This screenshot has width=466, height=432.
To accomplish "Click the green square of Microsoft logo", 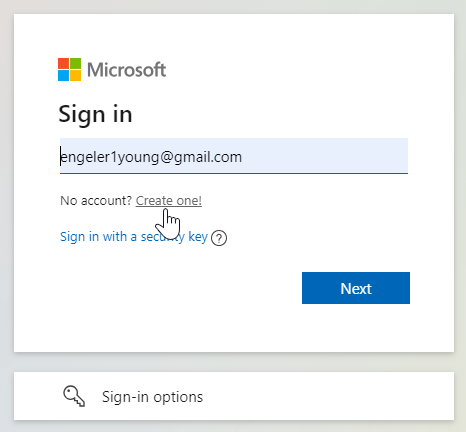I will point(75,63).
